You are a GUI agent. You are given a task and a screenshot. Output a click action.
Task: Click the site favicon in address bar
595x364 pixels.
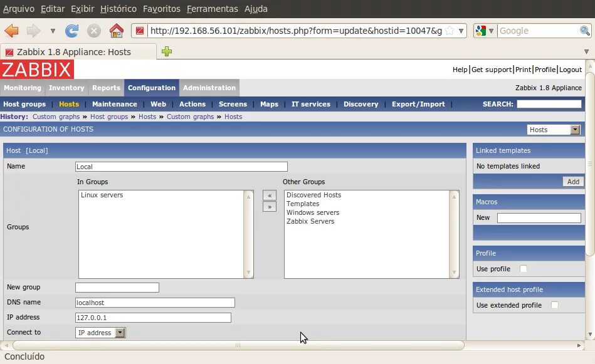click(x=140, y=31)
